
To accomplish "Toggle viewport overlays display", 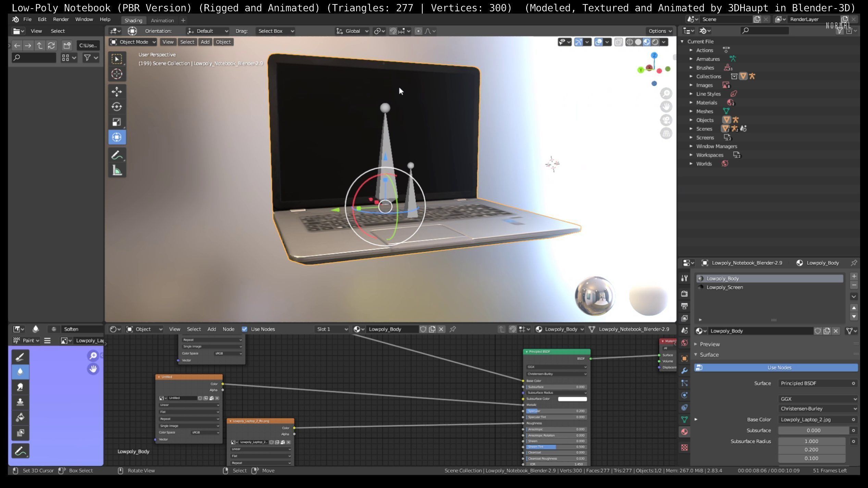I will coord(598,42).
